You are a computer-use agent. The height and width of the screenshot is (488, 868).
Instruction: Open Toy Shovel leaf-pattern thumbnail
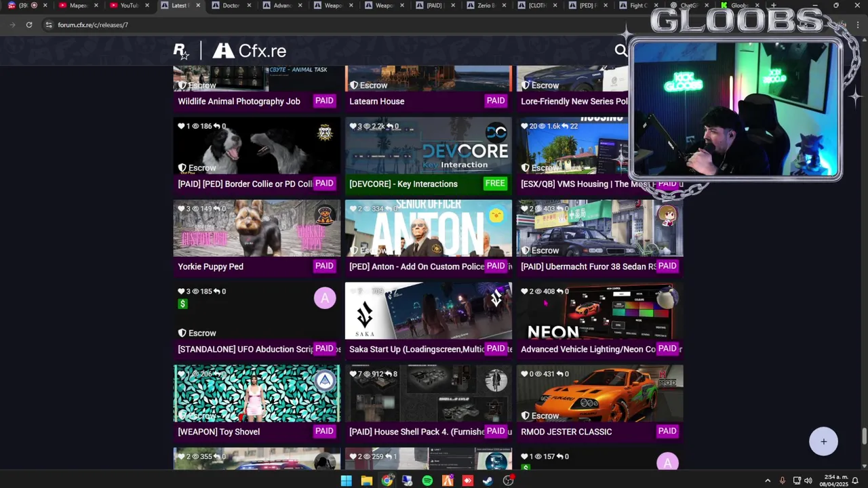[256, 394]
